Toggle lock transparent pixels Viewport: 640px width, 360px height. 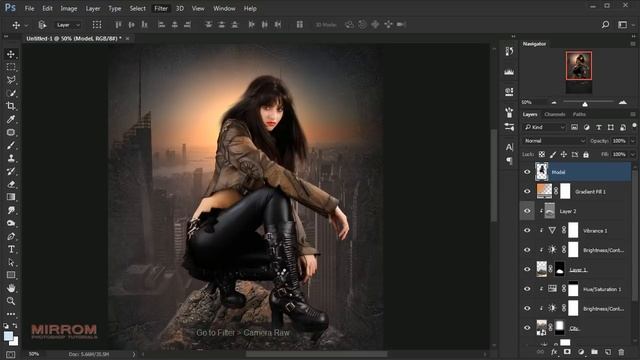click(542, 154)
